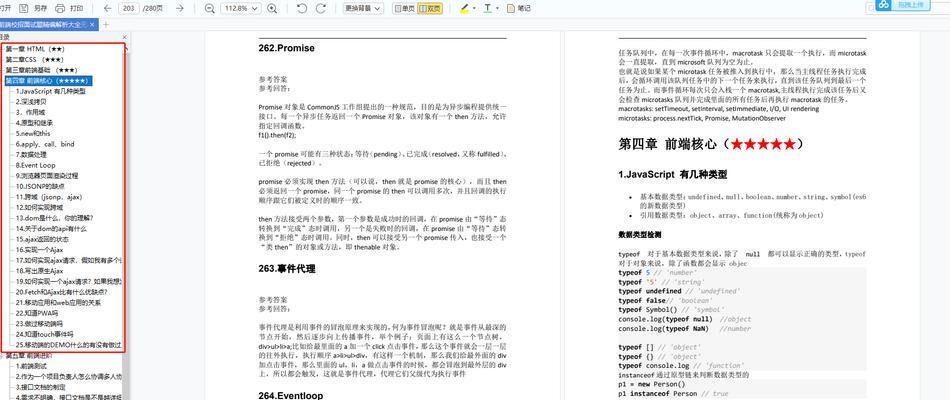
Task: Open outline item 5.new和this
Action: [33, 133]
